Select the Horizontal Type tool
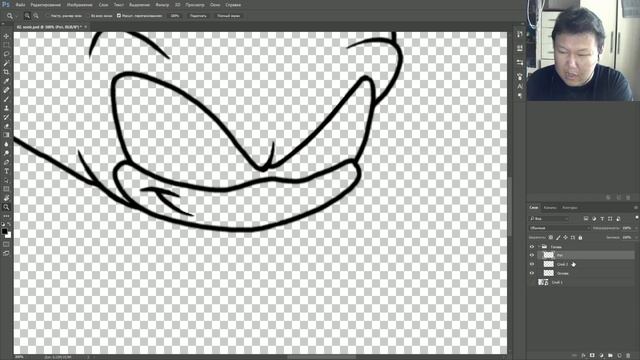 point(6,171)
